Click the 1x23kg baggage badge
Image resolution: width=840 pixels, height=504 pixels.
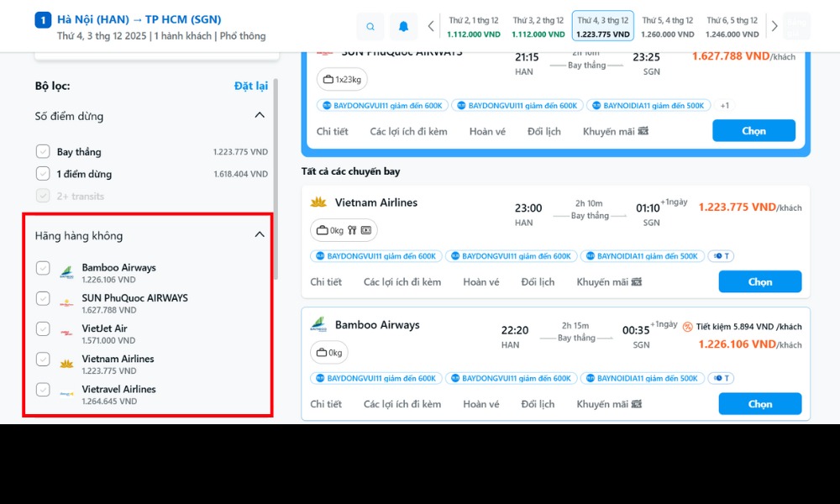(x=342, y=79)
